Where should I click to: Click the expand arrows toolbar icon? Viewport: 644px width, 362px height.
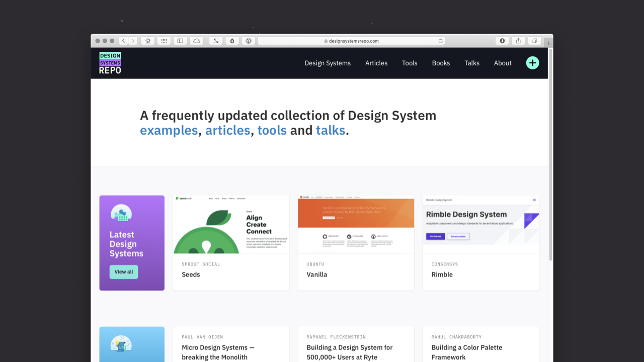click(216, 41)
